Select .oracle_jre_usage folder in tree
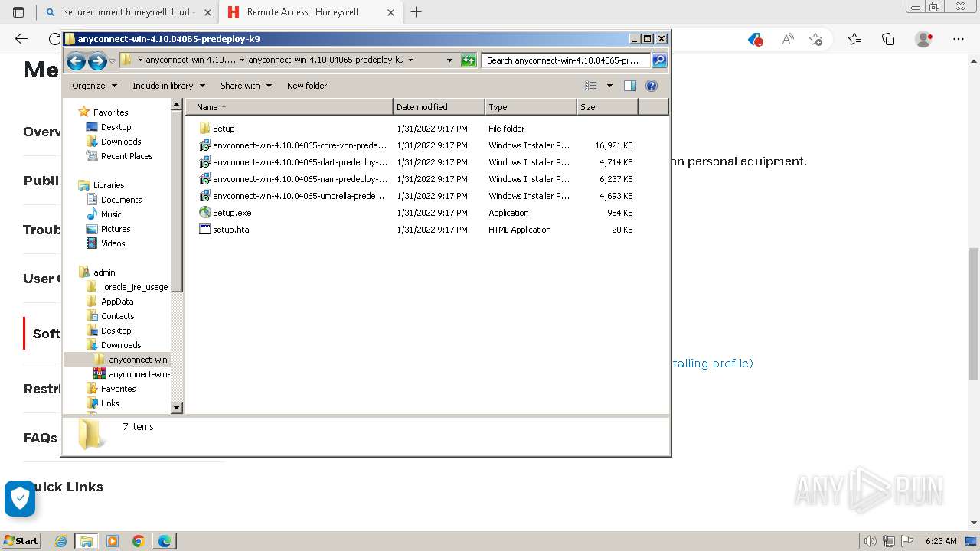980x551 pixels. 134,287
